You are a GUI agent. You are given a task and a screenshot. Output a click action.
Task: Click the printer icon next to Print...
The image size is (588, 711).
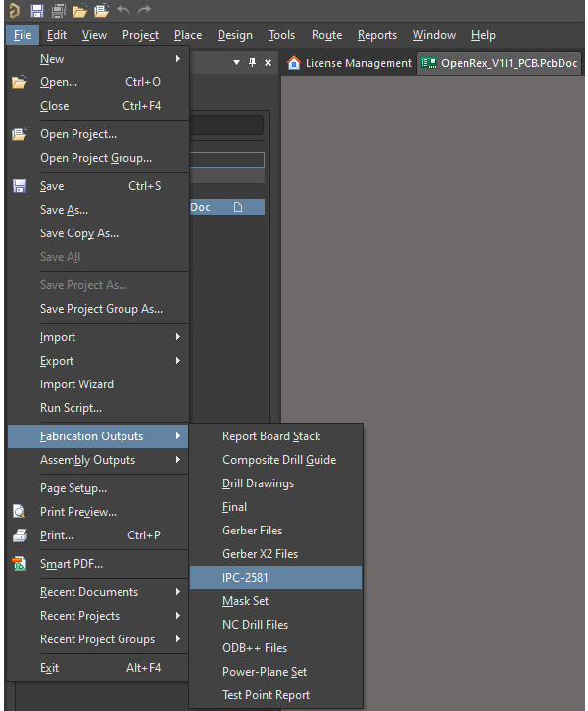[x=20, y=535]
